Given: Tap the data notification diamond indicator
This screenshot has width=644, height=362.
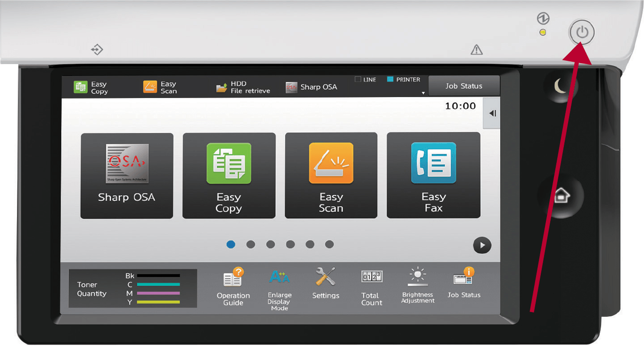Looking at the screenshot, I should 97,49.
